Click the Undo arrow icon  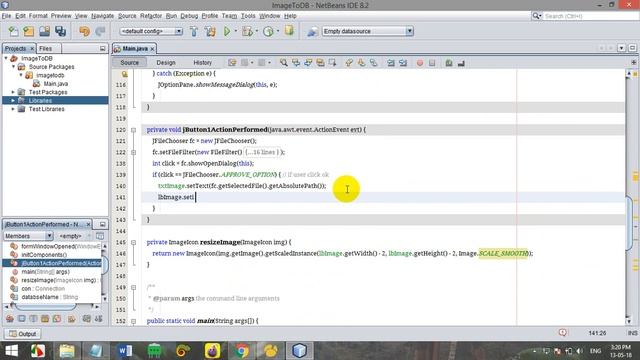click(84, 31)
